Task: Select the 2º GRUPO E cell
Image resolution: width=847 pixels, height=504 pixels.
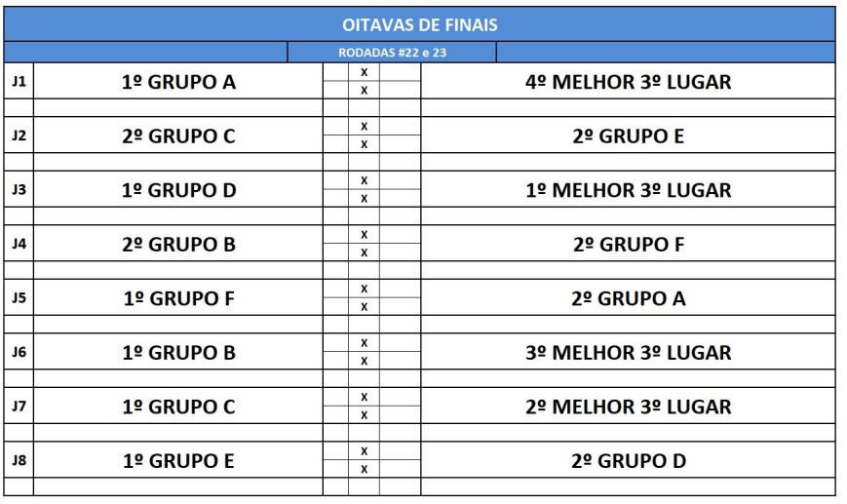Action: (628, 136)
